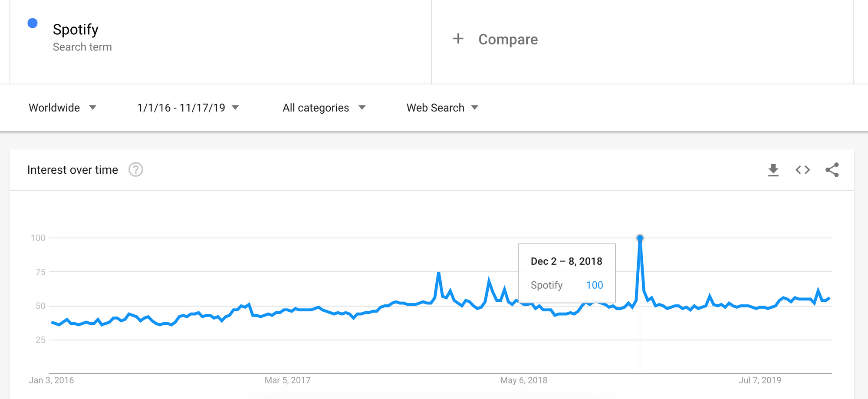Click the peak data point at 100
868x399 pixels.
point(640,238)
